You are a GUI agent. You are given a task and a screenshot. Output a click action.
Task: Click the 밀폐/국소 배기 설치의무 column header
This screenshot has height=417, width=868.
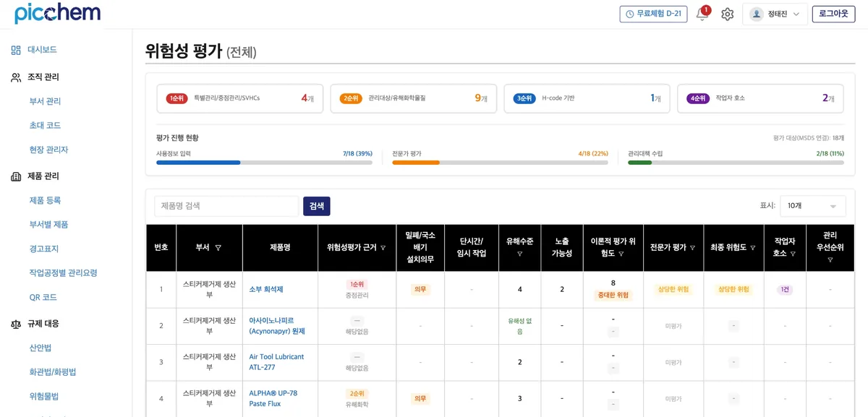(x=420, y=248)
